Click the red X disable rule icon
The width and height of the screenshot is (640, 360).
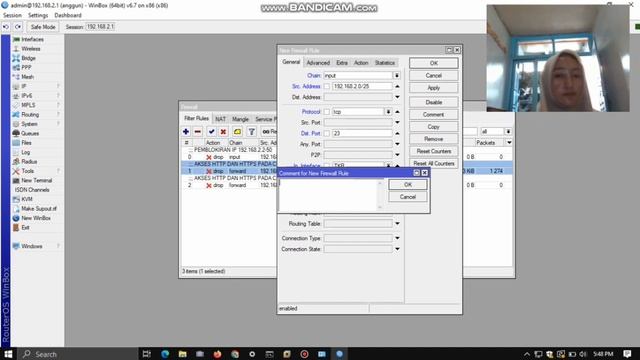(x=223, y=131)
